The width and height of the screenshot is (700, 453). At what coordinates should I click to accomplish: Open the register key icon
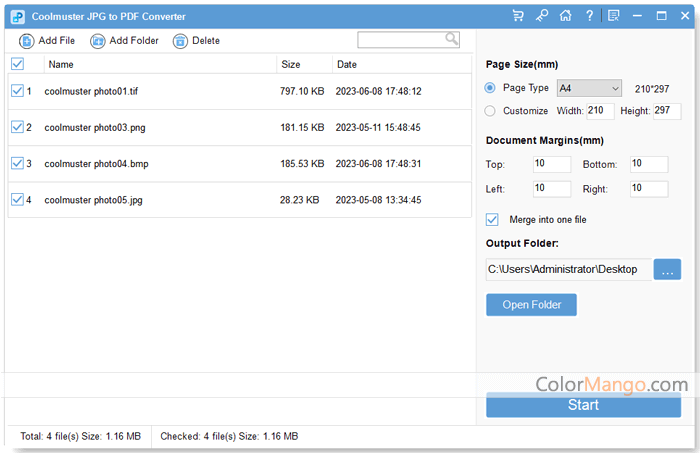(542, 16)
